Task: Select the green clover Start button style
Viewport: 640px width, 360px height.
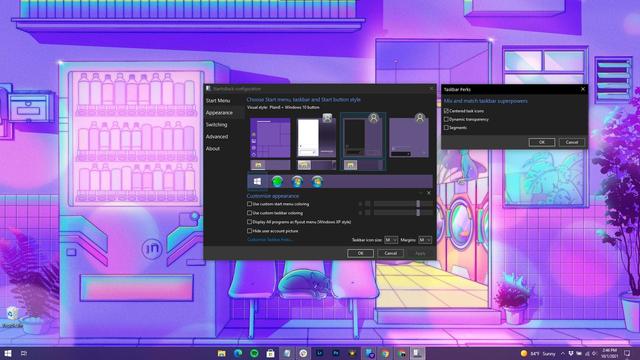Action: (x=278, y=182)
